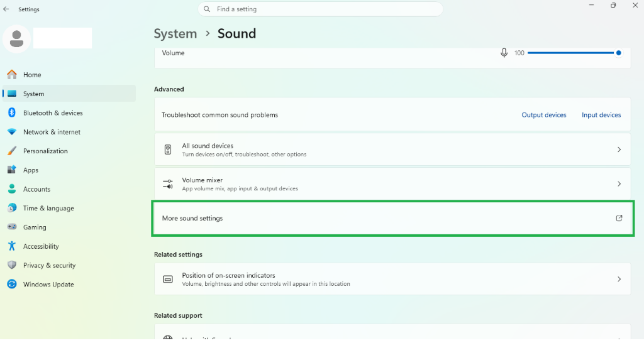The height and width of the screenshot is (343, 644).
Task: Click the Related settings heading
Action: click(178, 254)
